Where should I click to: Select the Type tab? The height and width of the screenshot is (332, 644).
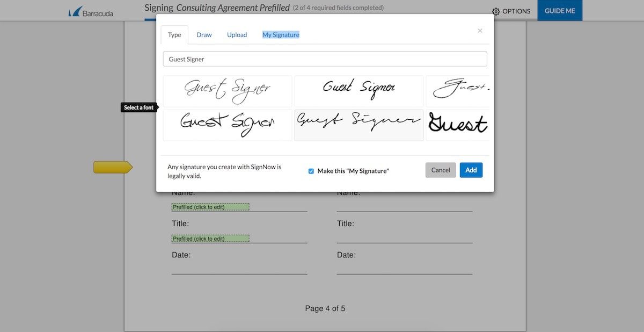174,35
